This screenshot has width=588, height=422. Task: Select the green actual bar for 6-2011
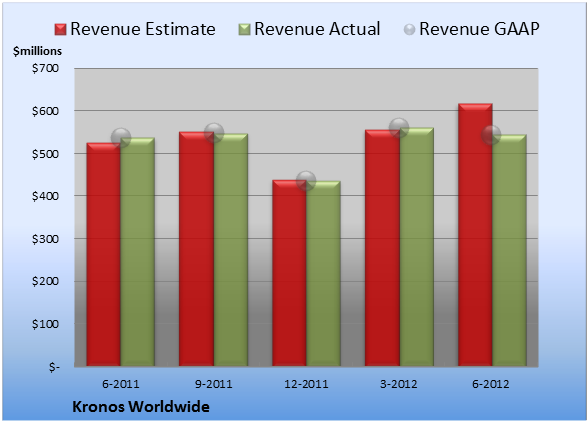point(138,252)
